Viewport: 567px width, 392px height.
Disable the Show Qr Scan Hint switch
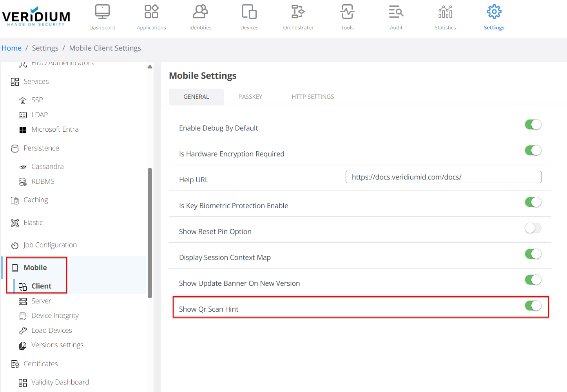(x=533, y=306)
